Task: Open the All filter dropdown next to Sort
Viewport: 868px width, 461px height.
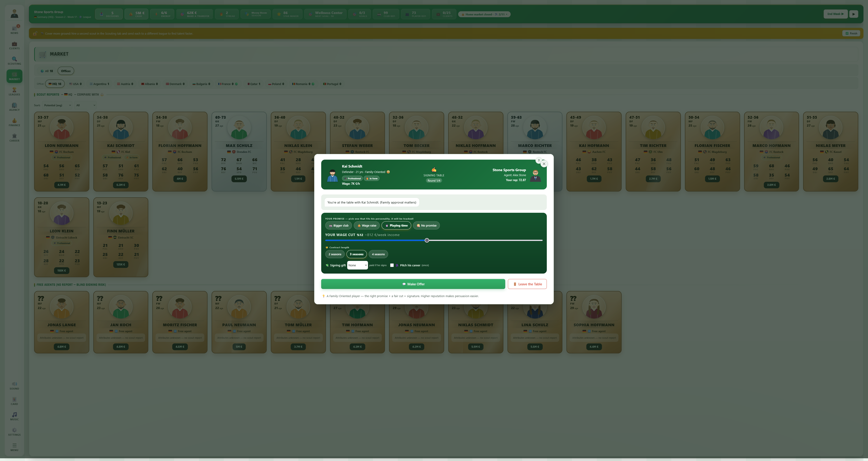Action: tap(86, 105)
